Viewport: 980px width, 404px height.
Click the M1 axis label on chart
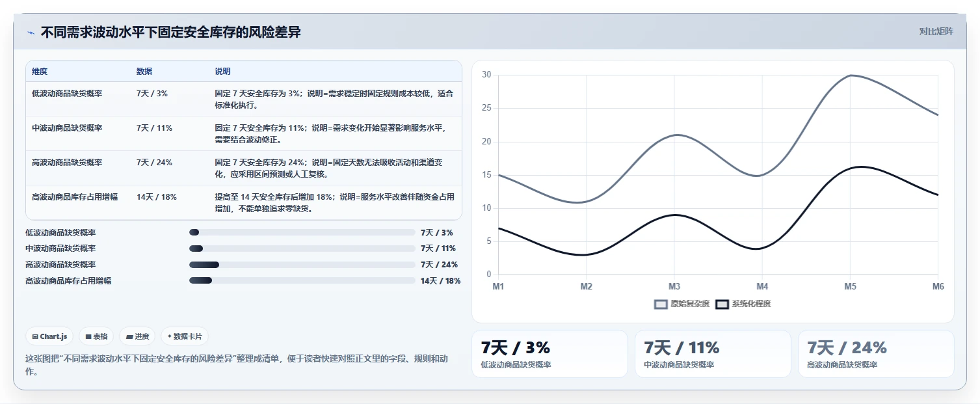click(498, 286)
